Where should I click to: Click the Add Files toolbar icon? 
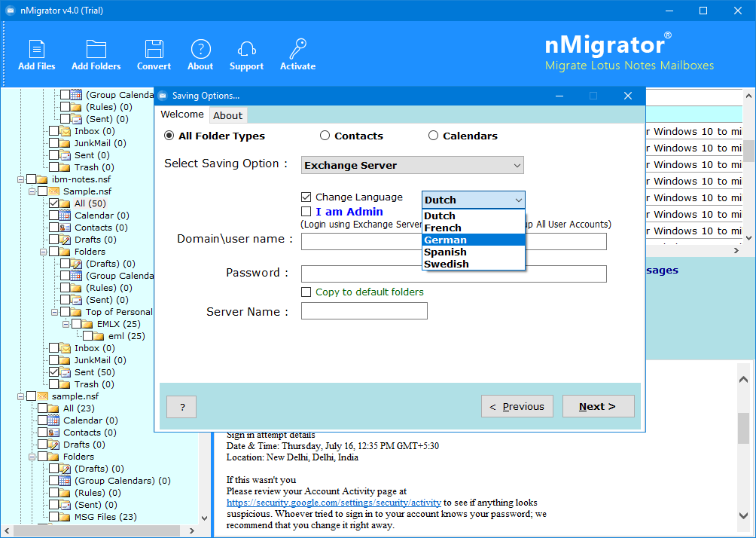click(37, 49)
